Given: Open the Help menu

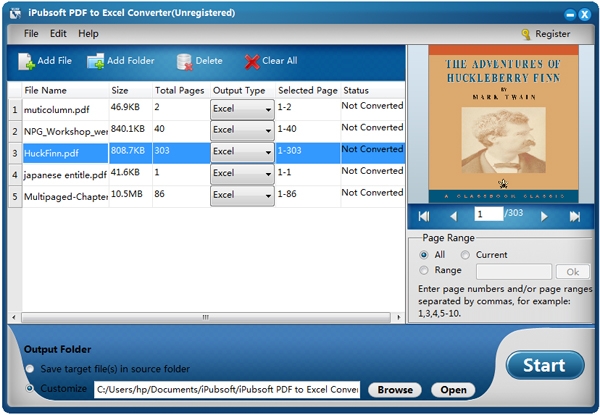Looking at the screenshot, I should pyautogui.click(x=88, y=34).
